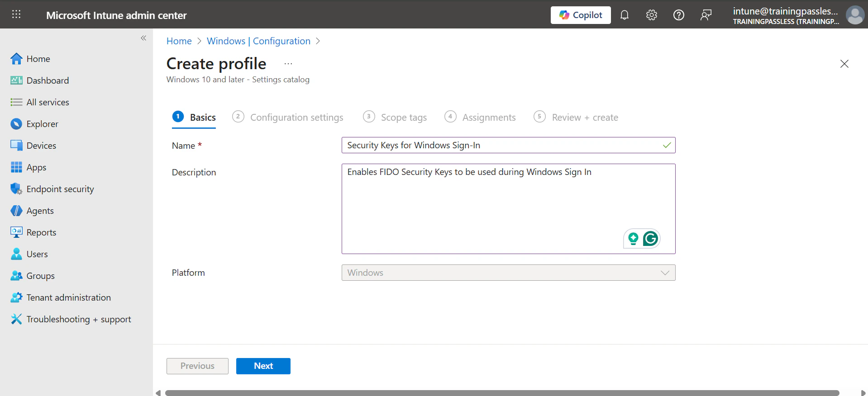Screen dimensions: 868x396
Task: Click the 'Windows 10 and later - Settings catalog' subtitle
Action: coord(238,80)
